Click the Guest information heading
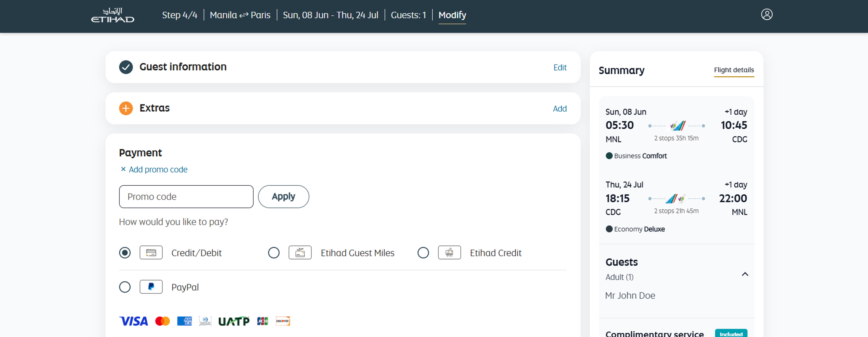 pyautogui.click(x=183, y=67)
